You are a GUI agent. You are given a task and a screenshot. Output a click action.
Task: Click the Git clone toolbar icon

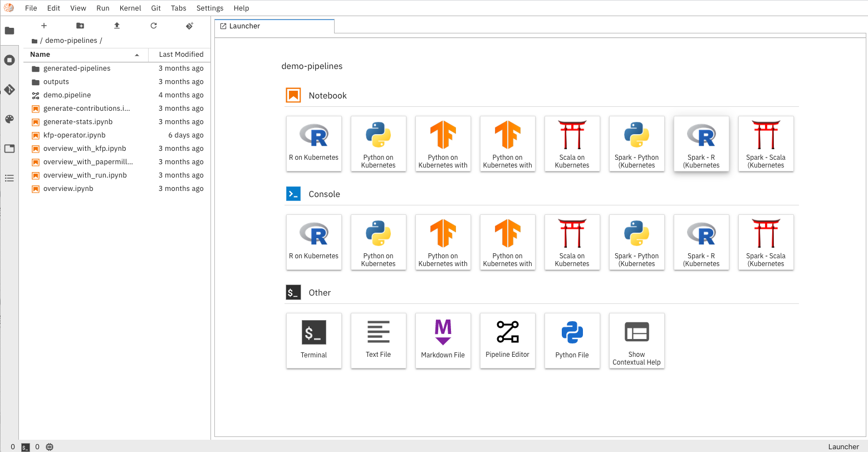pos(189,26)
